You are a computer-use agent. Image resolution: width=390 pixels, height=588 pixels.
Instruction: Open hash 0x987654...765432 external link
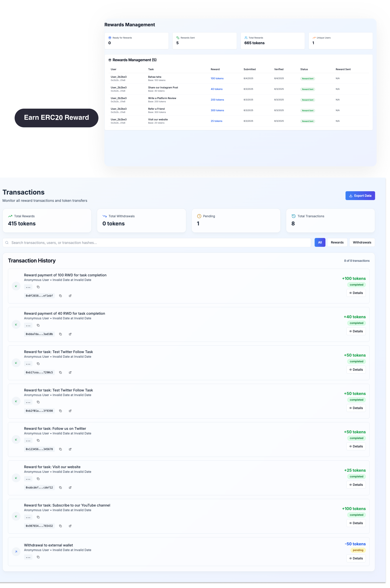(70, 526)
